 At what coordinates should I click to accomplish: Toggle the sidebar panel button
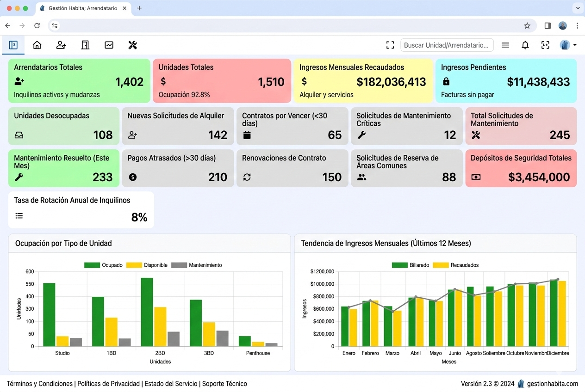13,45
